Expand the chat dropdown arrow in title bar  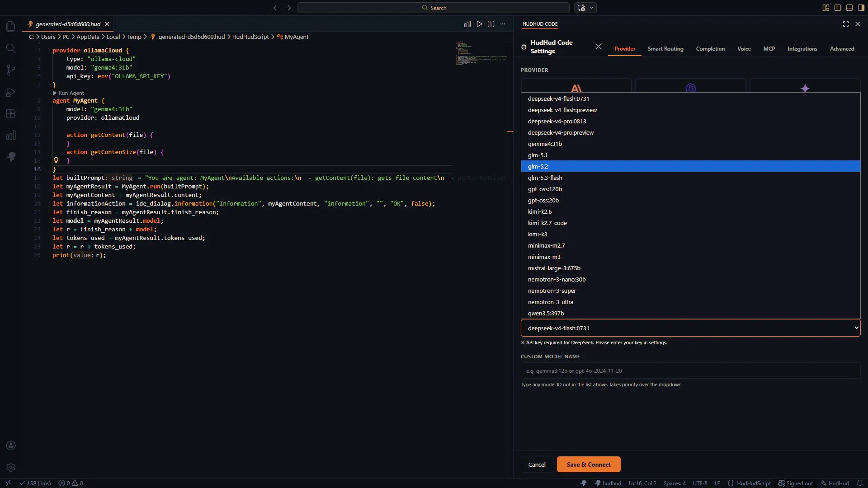591,8
